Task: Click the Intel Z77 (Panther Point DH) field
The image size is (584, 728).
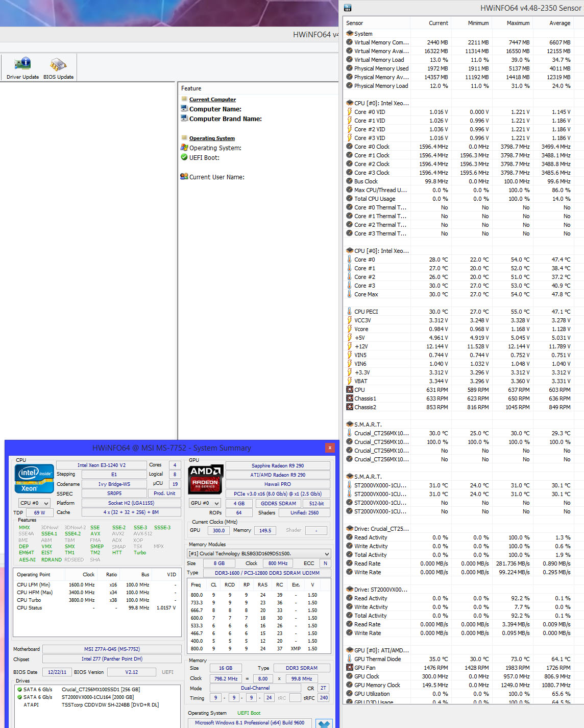Action: pyautogui.click(x=112, y=659)
